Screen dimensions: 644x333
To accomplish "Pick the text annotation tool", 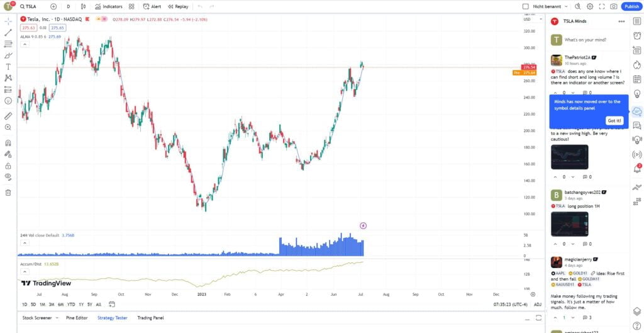I will pos(8,67).
